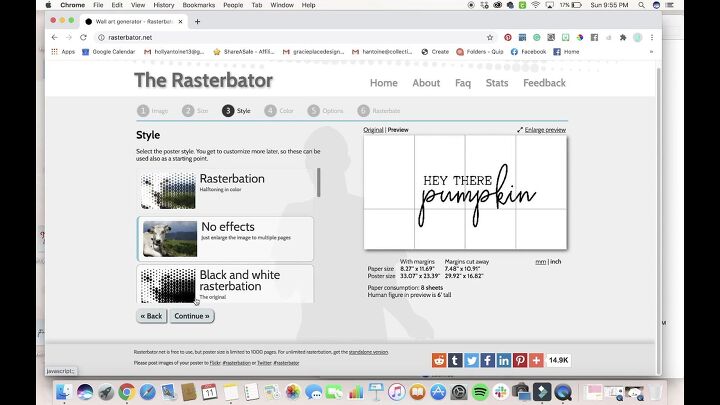Click the style list scrollbar

click(319, 182)
